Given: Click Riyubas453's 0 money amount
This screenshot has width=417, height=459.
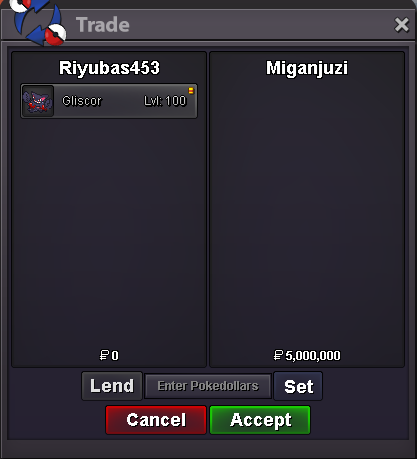Looking at the screenshot, I should [115, 356].
